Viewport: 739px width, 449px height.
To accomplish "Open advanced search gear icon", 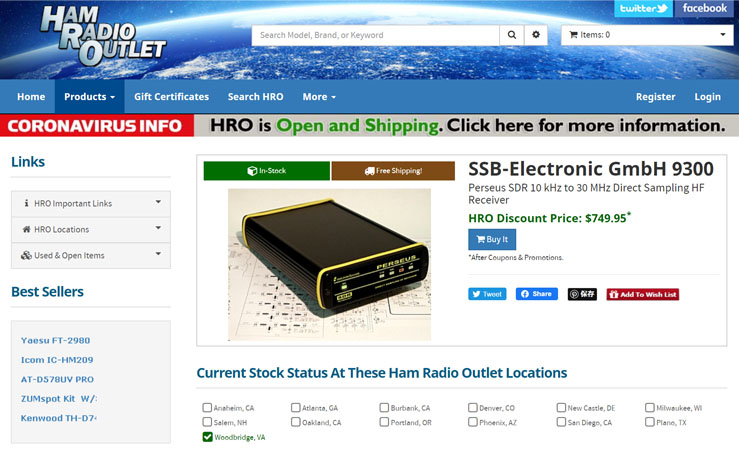I will 536,35.
